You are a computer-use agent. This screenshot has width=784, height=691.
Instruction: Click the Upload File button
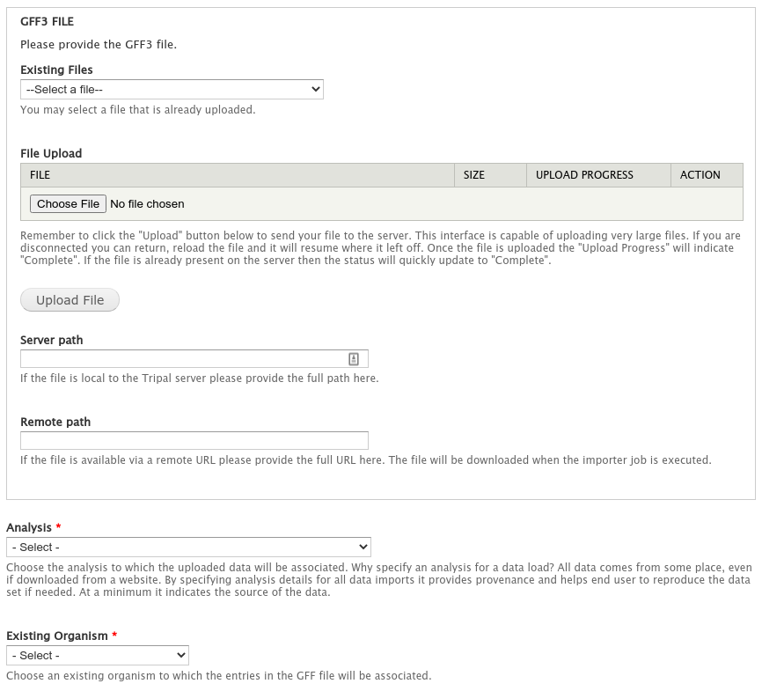(x=70, y=299)
